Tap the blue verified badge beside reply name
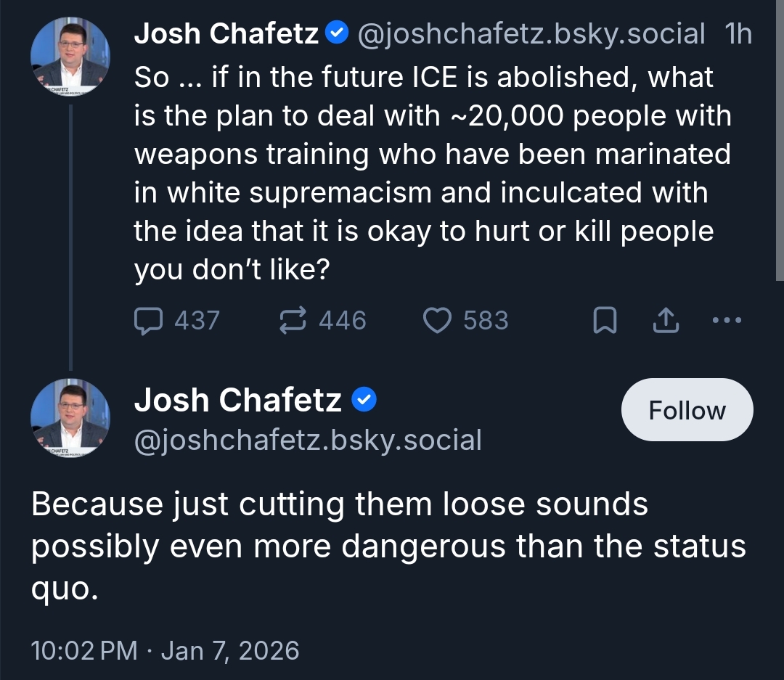 tap(364, 400)
